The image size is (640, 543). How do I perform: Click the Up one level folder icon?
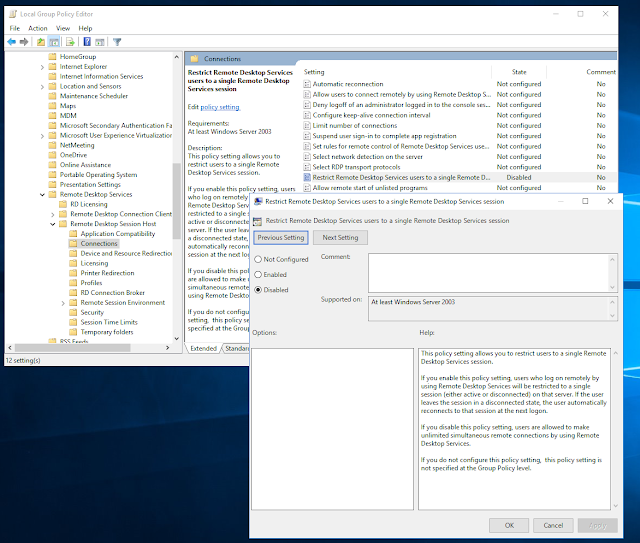(41, 42)
